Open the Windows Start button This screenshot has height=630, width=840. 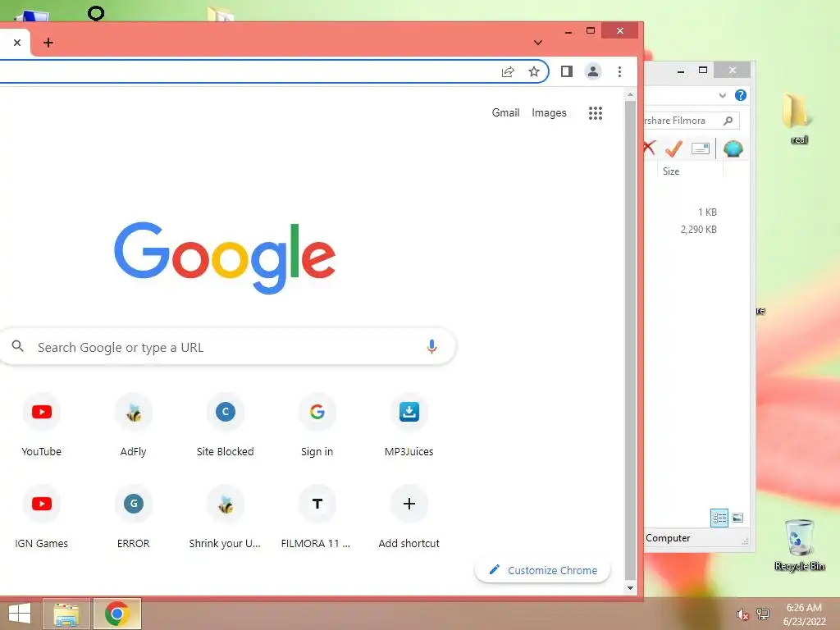click(20, 614)
